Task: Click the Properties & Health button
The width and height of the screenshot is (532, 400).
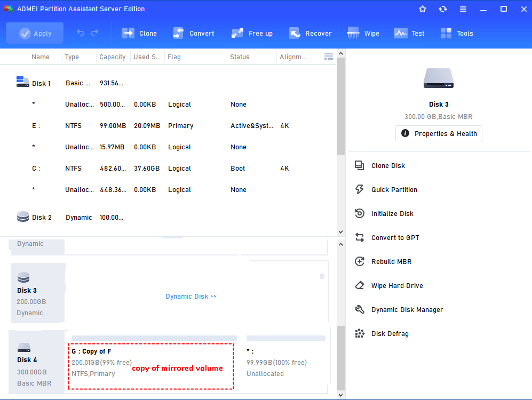Action: pyautogui.click(x=439, y=133)
